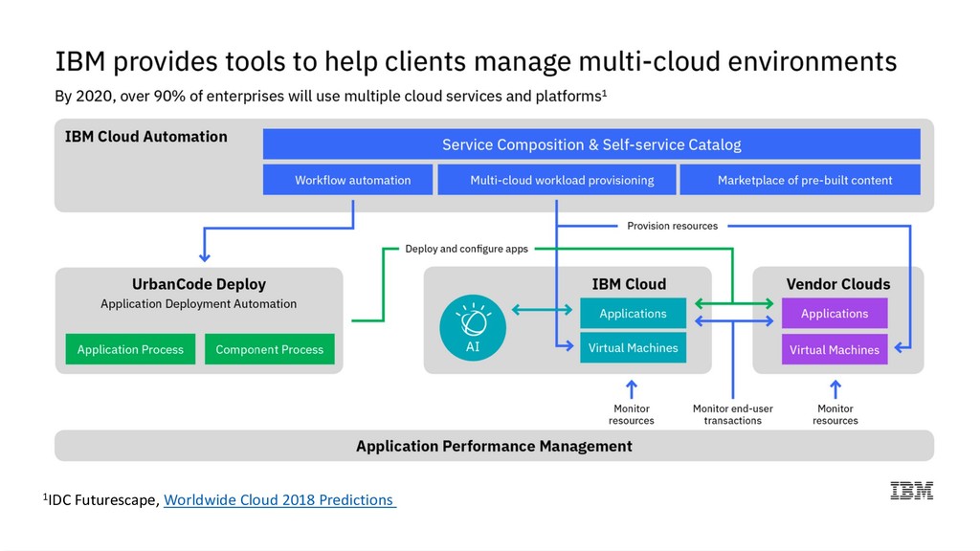Click the Component Process green box
Screen dimensions: 980x551
[x=269, y=349]
